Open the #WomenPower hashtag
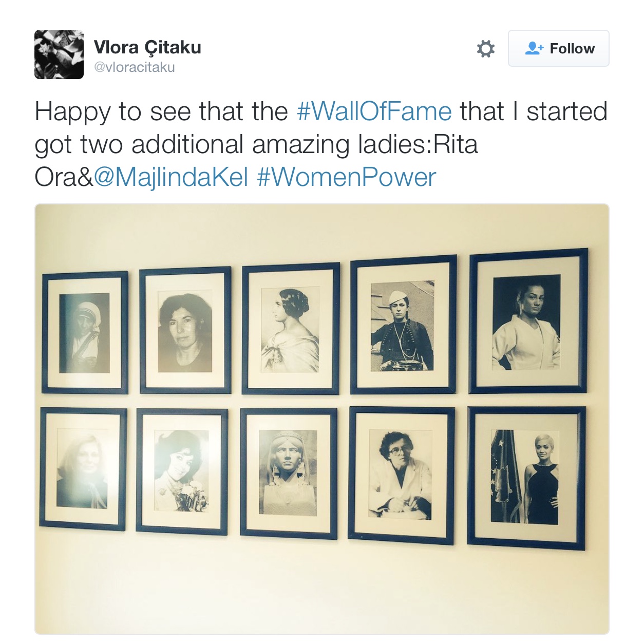644x644 pixels. (347, 177)
